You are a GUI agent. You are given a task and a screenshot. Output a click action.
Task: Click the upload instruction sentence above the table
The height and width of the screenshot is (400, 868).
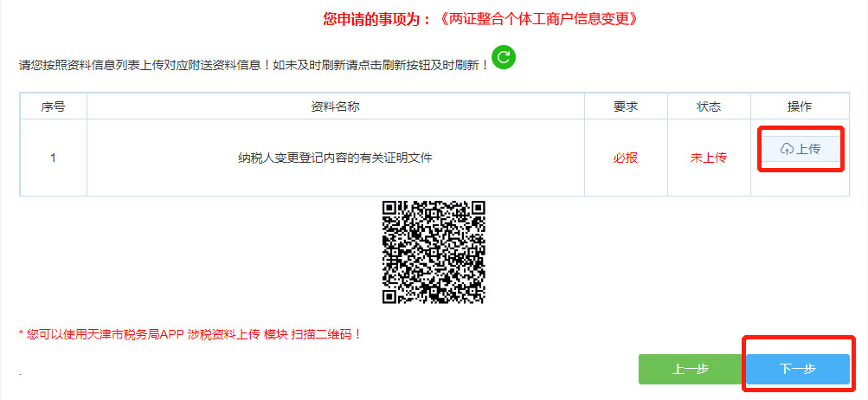click(x=254, y=64)
